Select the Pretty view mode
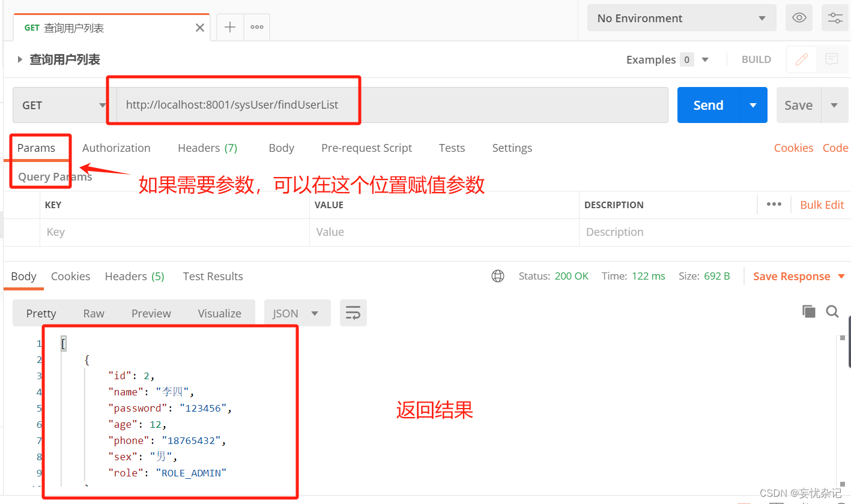 click(41, 313)
